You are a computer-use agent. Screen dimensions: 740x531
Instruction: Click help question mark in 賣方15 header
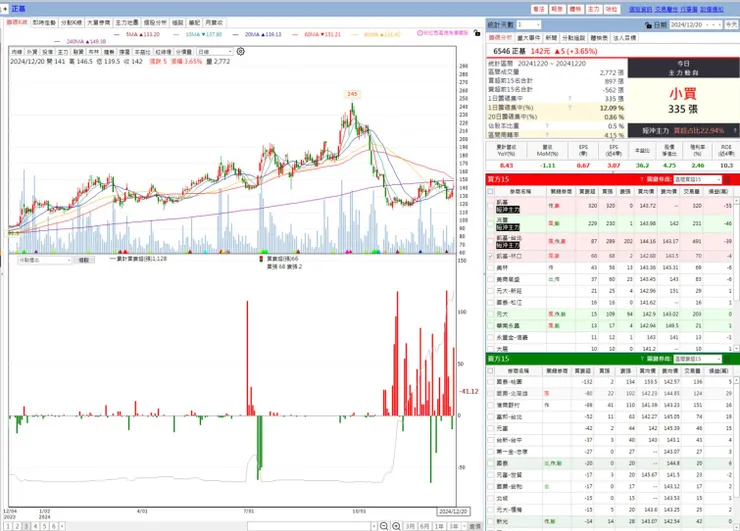tap(642, 359)
